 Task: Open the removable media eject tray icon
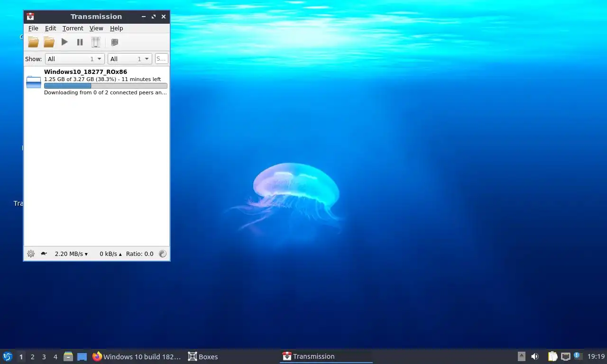point(522,356)
